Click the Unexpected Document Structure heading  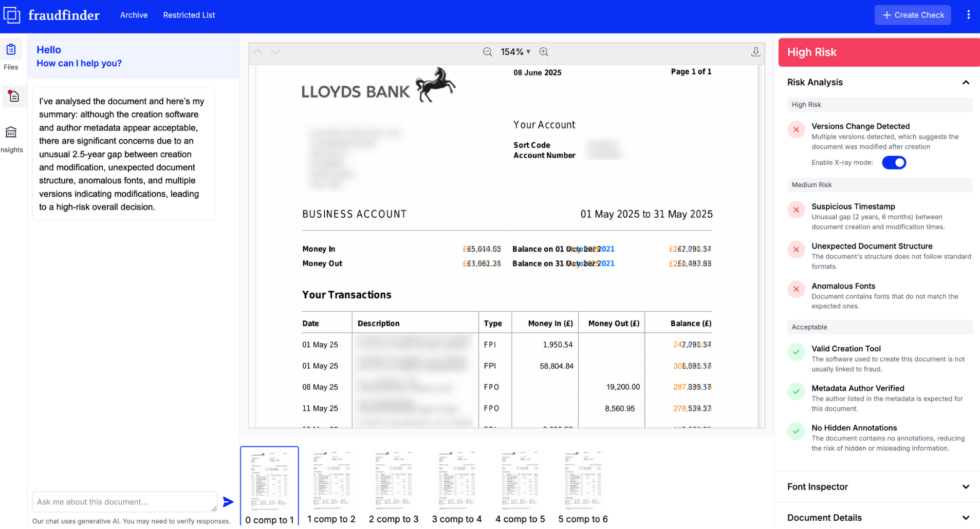click(872, 246)
